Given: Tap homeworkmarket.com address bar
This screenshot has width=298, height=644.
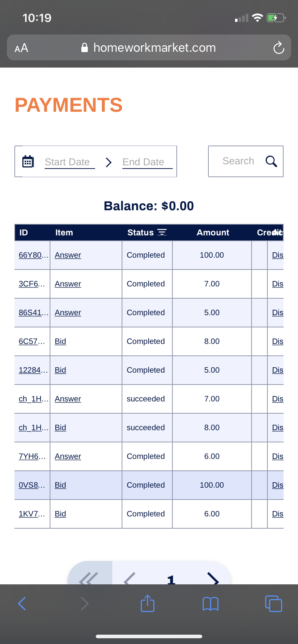Looking at the screenshot, I should 149,47.
